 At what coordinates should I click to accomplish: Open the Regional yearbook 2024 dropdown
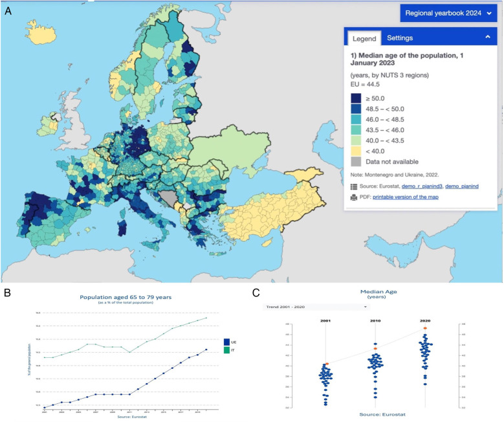pos(448,13)
